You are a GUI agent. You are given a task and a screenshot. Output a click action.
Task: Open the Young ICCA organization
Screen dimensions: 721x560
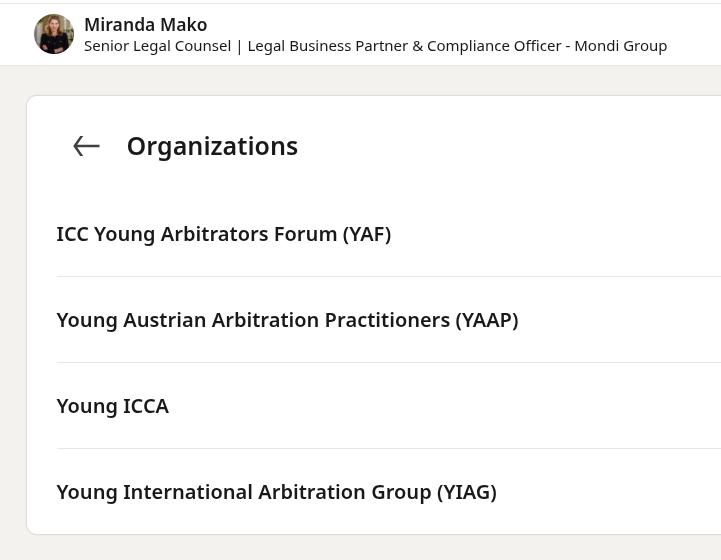coord(112,406)
